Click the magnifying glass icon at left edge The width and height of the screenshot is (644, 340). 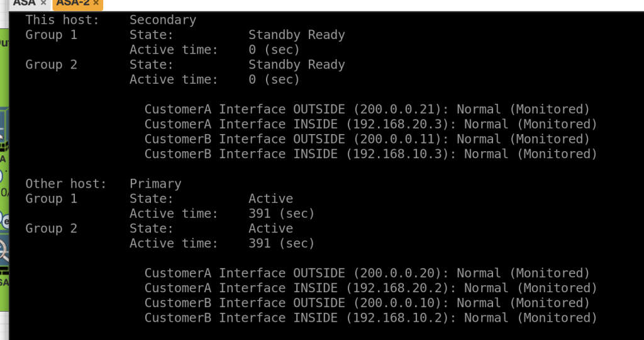pos(4,251)
